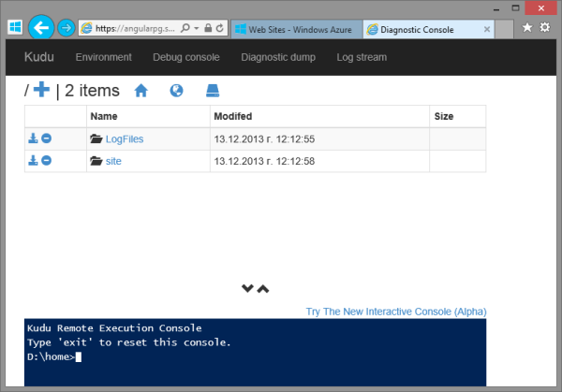The width and height of the screenshot is (562, 392).
Task: Download the LogFiles folder
Action: click(x=33, y=138)
